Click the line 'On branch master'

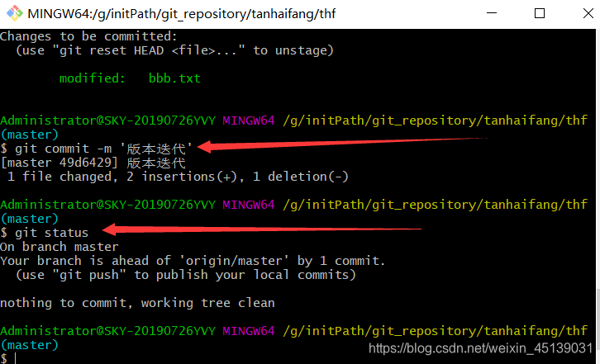coord(60,247)
